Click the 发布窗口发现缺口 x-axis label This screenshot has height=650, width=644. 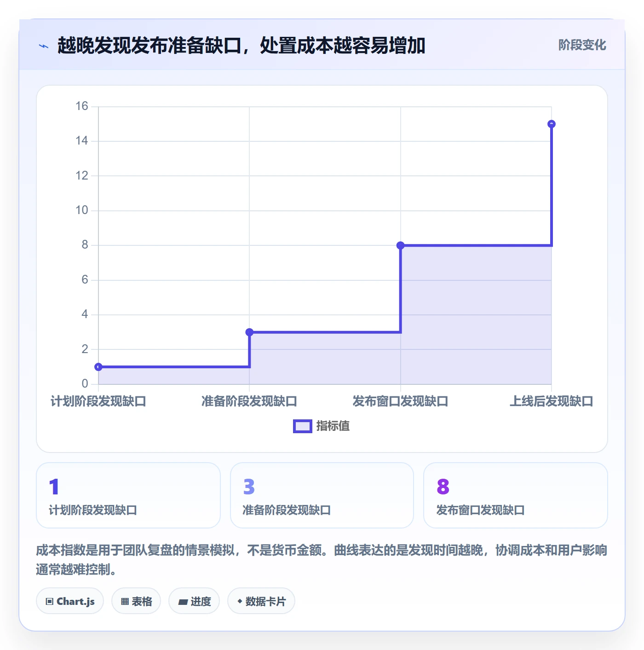point(401,401)
